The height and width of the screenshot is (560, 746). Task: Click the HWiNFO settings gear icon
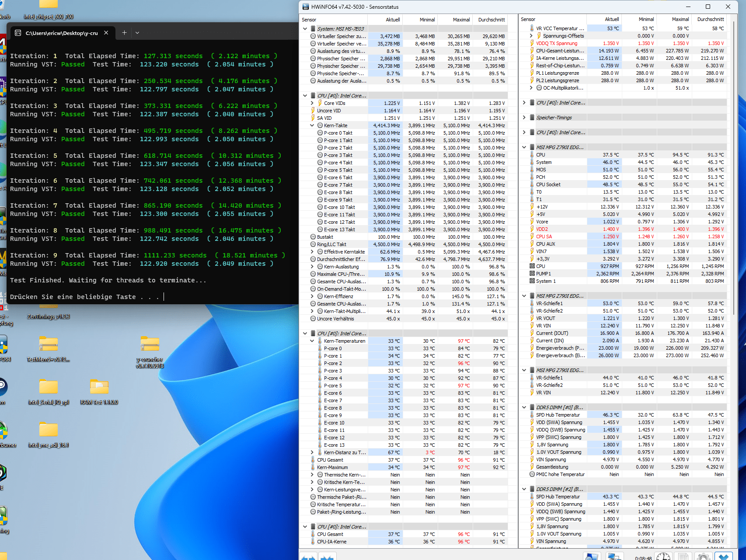704,556
